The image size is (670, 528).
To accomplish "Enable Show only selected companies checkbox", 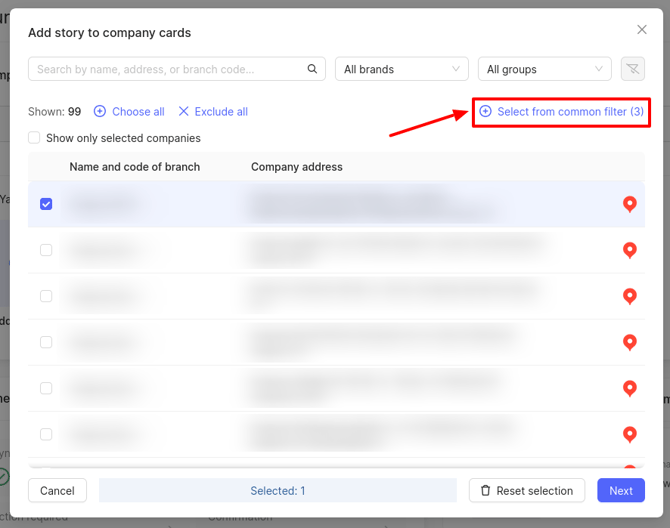I will pyautogui.click(x=34, y=138).
